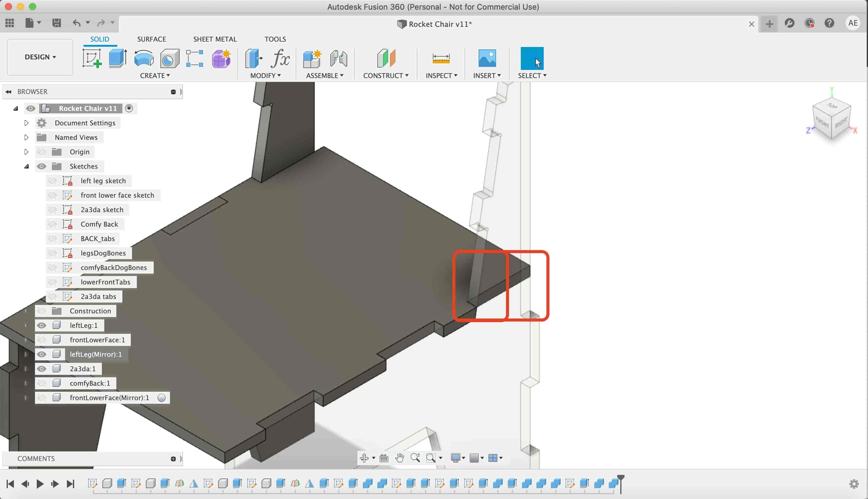
Task: Select the comfyBackDogBones sketch
Action: tap(113, 267)
